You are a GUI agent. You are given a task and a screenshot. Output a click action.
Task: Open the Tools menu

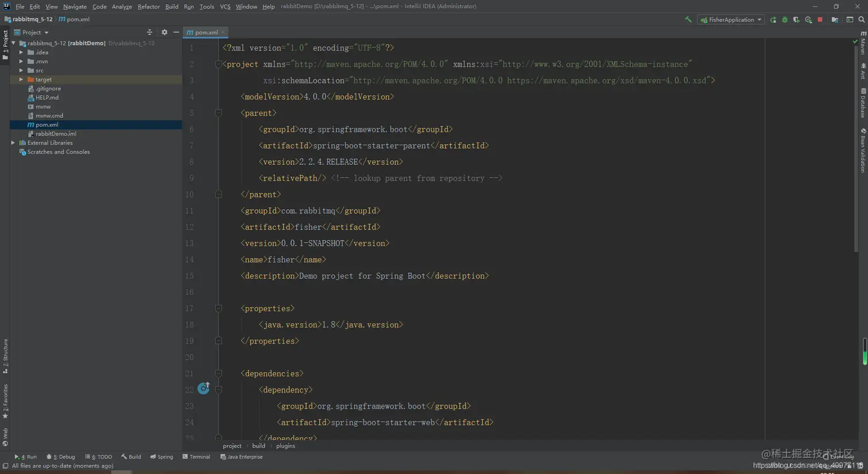click(x=207, y=6)
